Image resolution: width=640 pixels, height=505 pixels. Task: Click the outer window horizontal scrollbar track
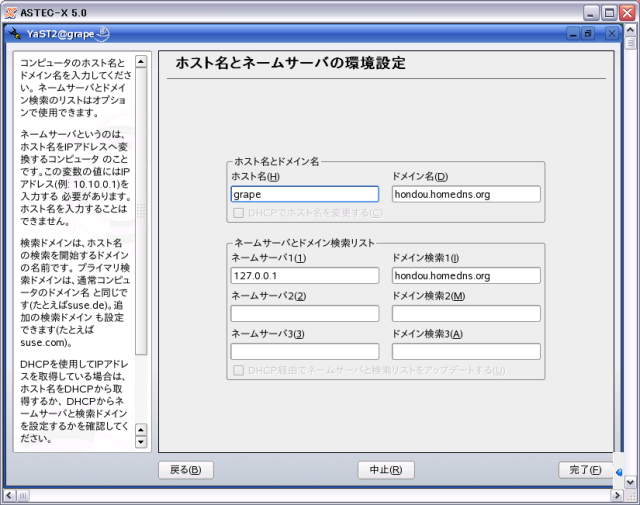click(x=300, y=494)
